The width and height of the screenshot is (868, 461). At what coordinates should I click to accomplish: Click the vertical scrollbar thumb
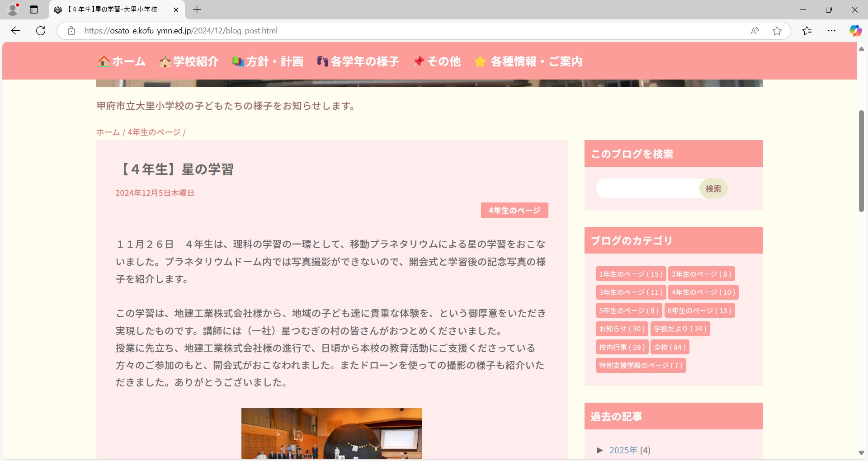coord(862,161)
